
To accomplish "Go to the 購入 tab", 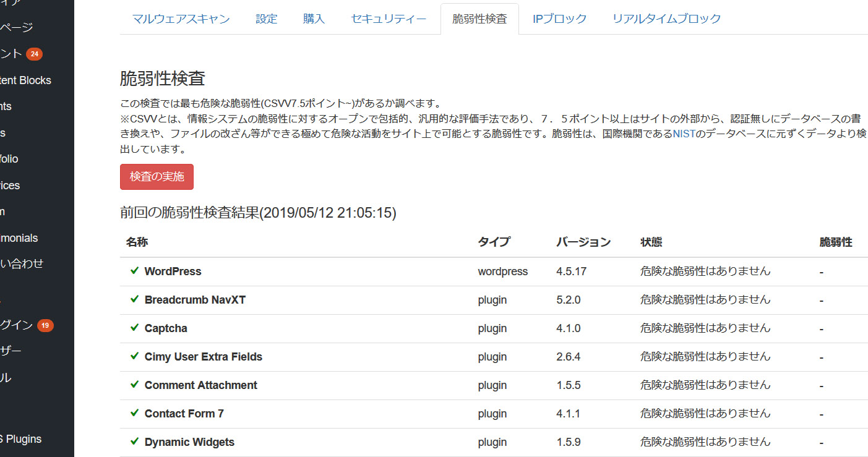I will click(x=314, y=19).
